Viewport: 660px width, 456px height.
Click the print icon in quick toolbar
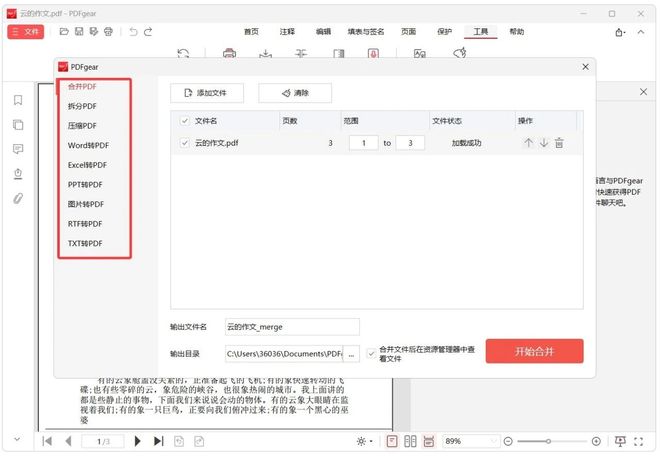(108, 32)
